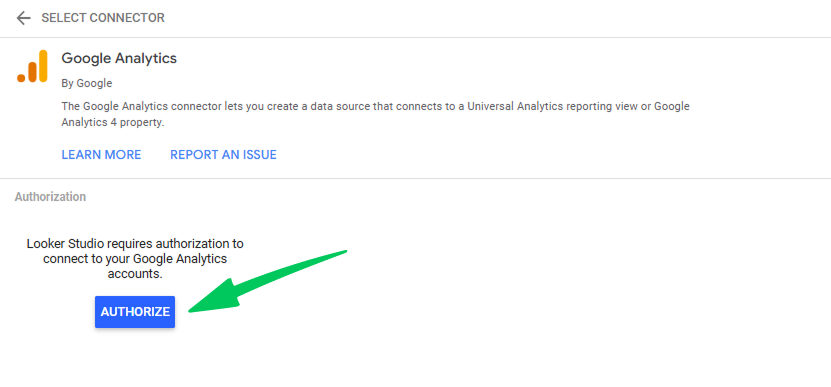Click the tail of the green arrow
This screenshot has width=831, height=387.
click(x=329, y=257)
